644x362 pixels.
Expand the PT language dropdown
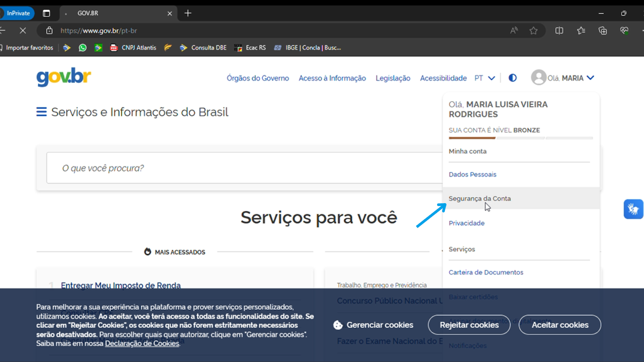485,78
